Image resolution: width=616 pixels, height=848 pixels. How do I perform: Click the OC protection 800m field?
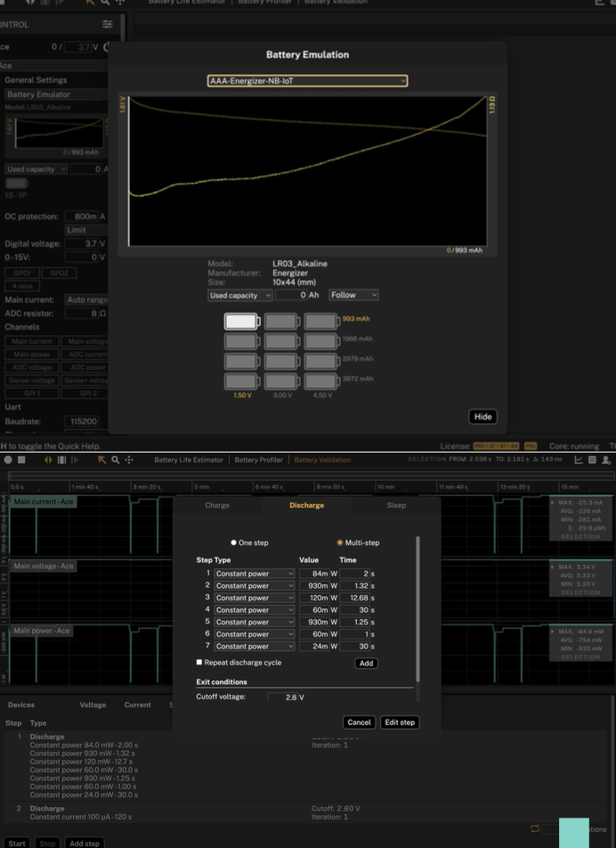pyautogui.click(x=82, y=216)
